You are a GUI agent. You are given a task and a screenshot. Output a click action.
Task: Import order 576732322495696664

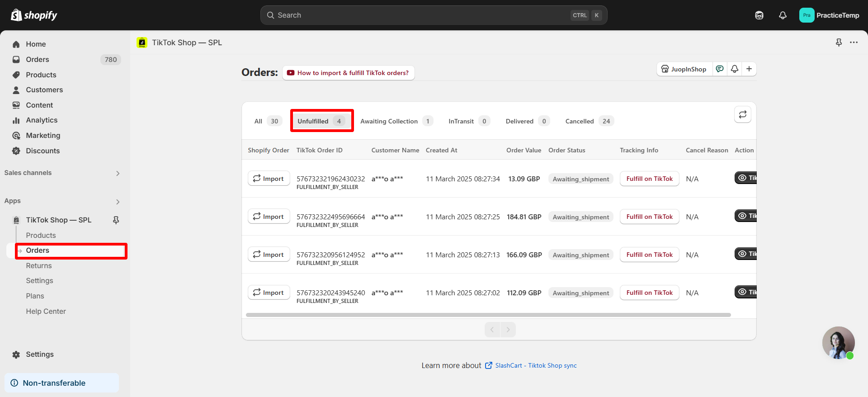(x=269, y=217)
